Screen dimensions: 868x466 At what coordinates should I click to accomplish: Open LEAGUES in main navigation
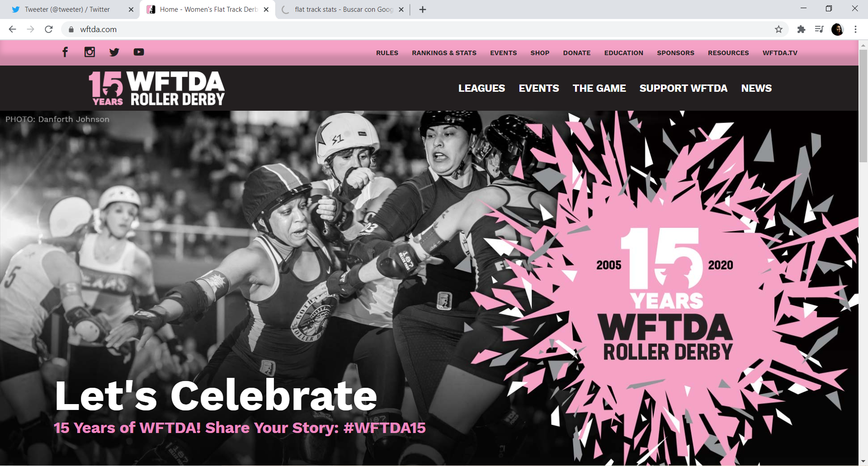coord(481,88)
